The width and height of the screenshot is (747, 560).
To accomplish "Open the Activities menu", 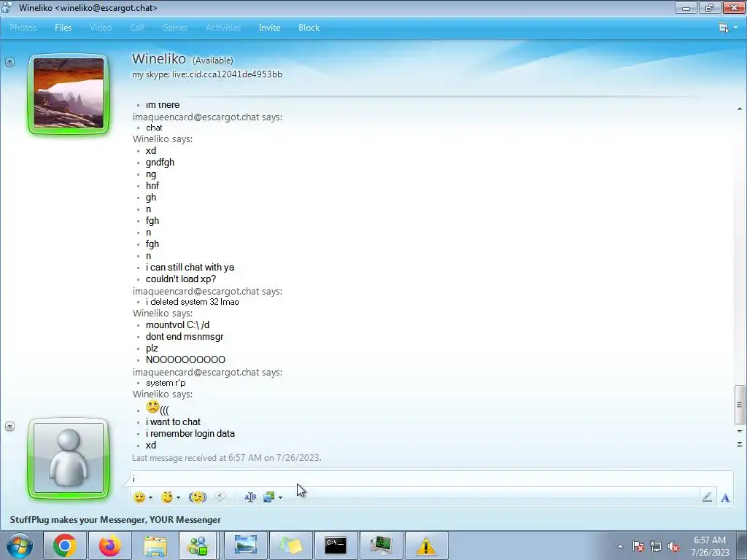I will pos(223,28).
